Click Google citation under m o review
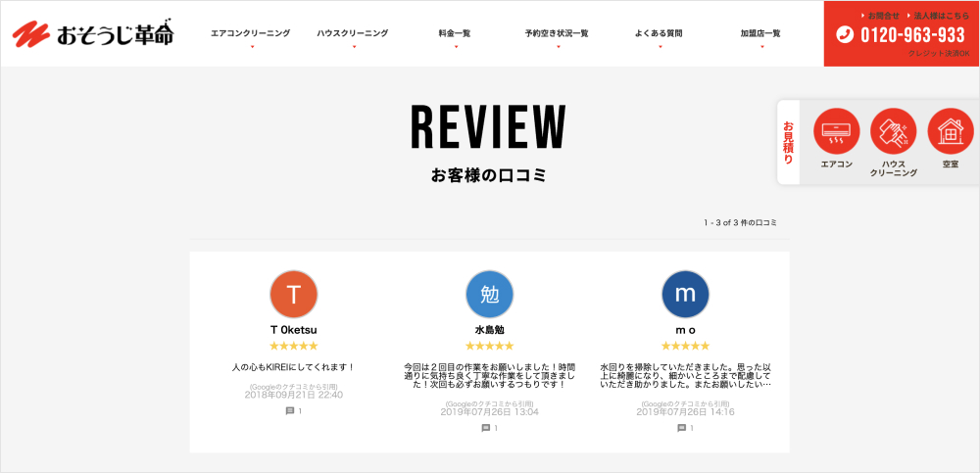 (686, 403)
